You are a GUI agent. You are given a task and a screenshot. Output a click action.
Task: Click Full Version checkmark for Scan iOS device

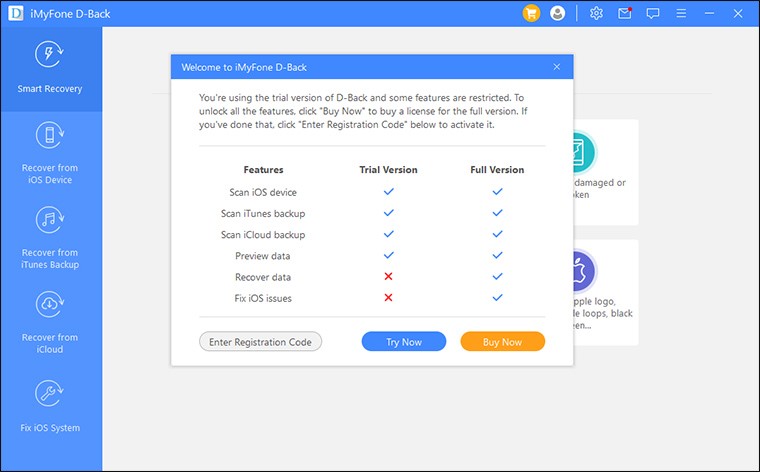pyautogui.click(x=497, y=191)
